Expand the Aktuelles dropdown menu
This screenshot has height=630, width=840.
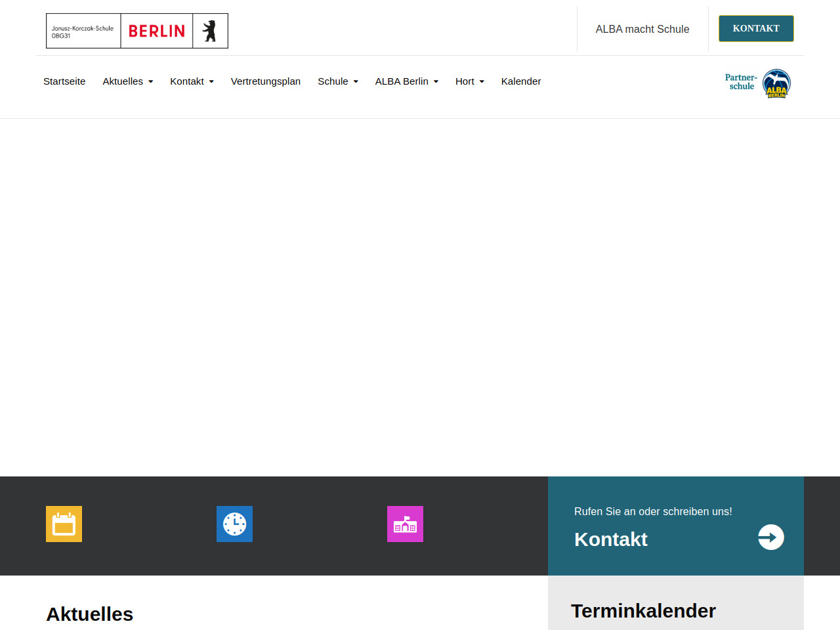pyautogui.click(x=127, y=81)
